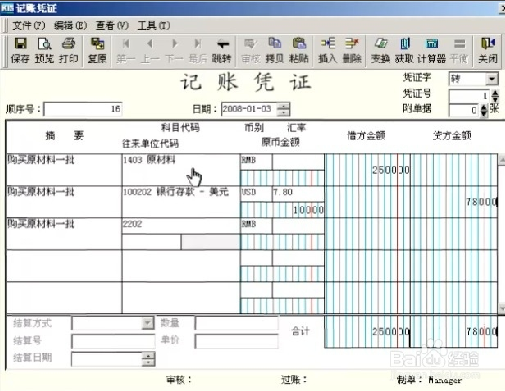Increase the 凭证号 spinner value
This screenshot has width=505, height=391.
[495, 93]
